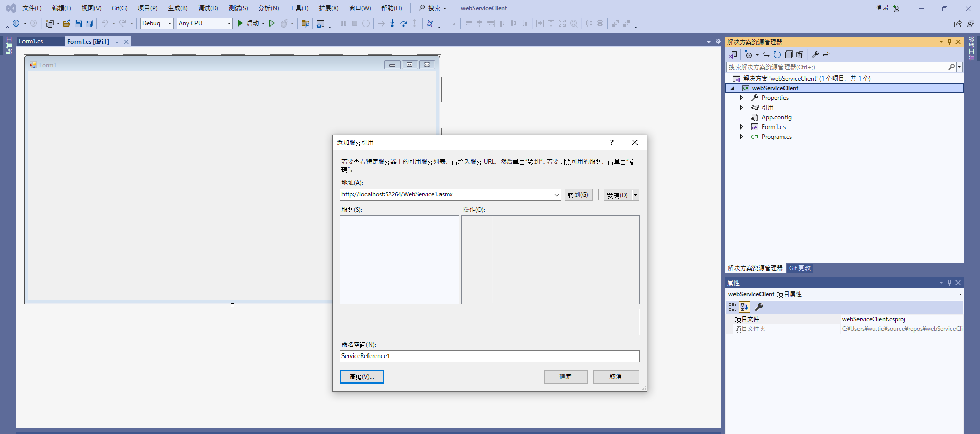
Task: Click the Open File folder icon
Action: 66,23
